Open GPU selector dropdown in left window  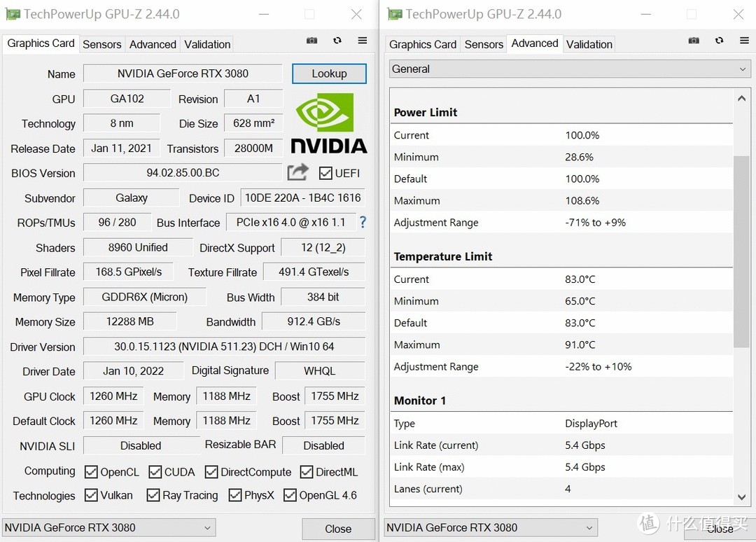[109, 527]
